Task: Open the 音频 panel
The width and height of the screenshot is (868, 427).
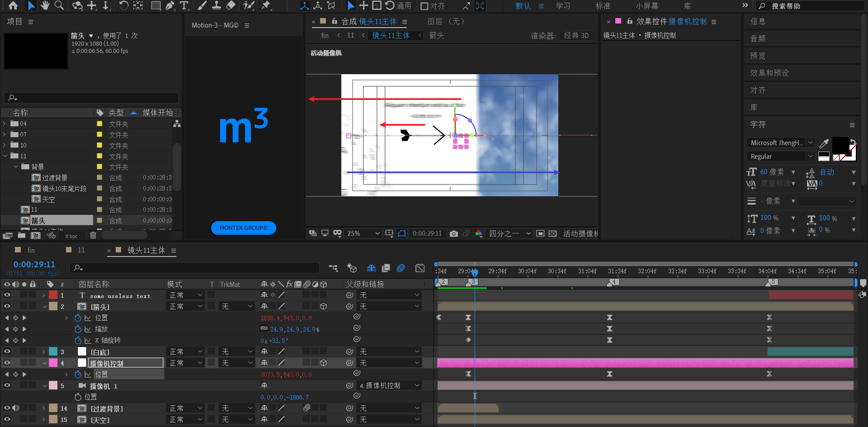Action: [x=758, y=38]
